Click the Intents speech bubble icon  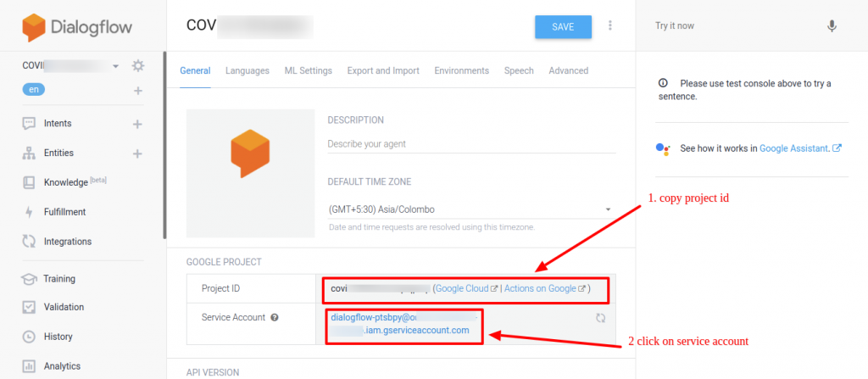click(29, 124)
